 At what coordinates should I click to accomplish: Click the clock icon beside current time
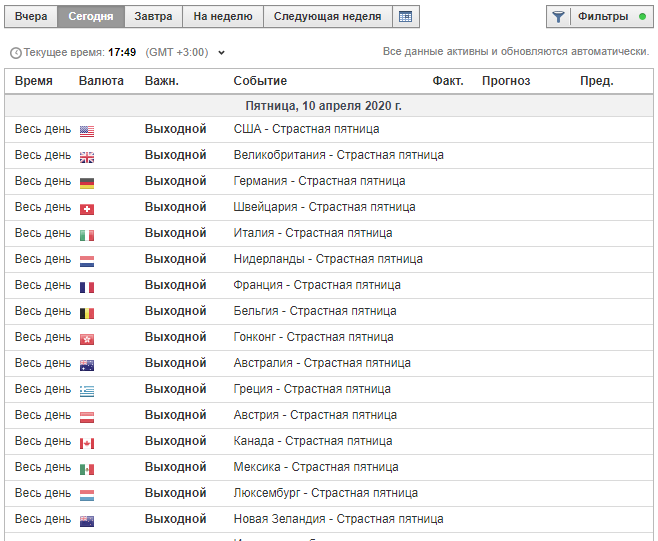click(16, 53)
